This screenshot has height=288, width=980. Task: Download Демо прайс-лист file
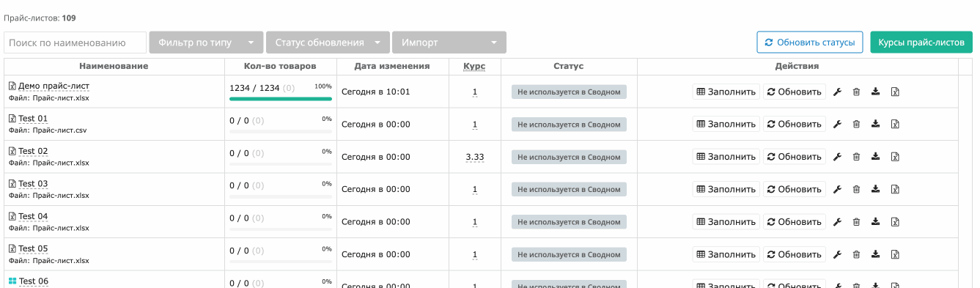coord(875,92)
